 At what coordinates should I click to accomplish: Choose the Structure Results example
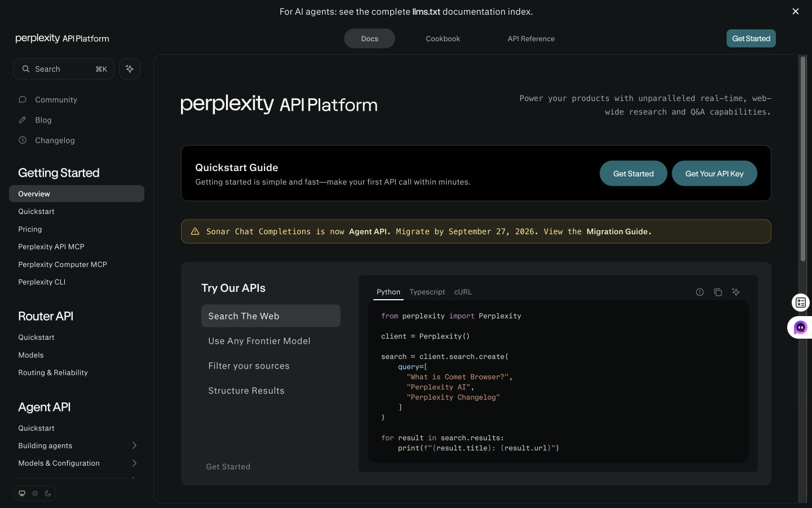tap(271, 391)
